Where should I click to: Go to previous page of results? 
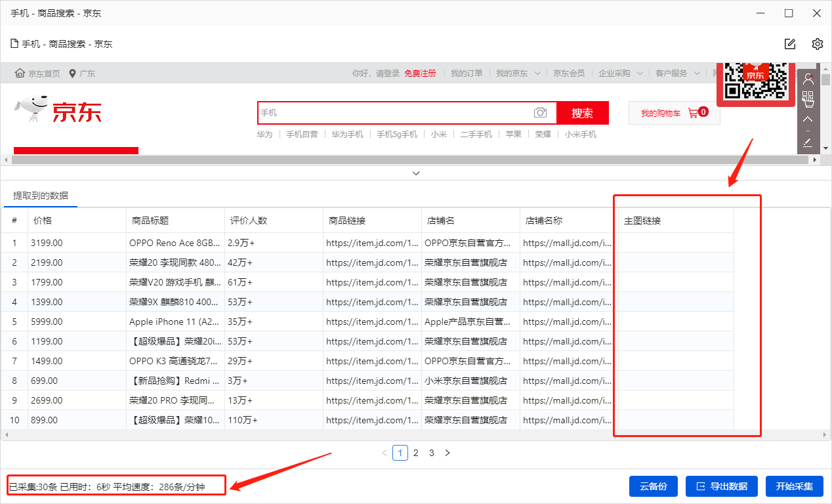[385, 453]
